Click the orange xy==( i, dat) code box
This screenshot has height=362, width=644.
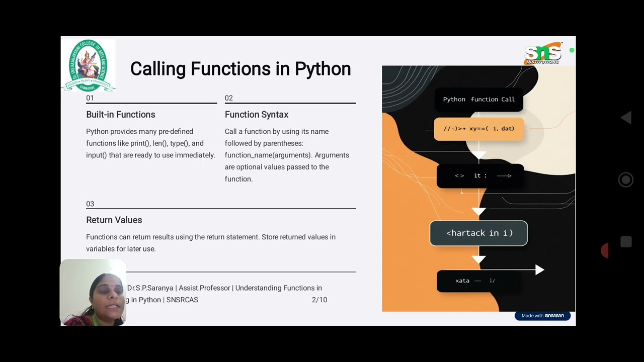coord(478,129)
